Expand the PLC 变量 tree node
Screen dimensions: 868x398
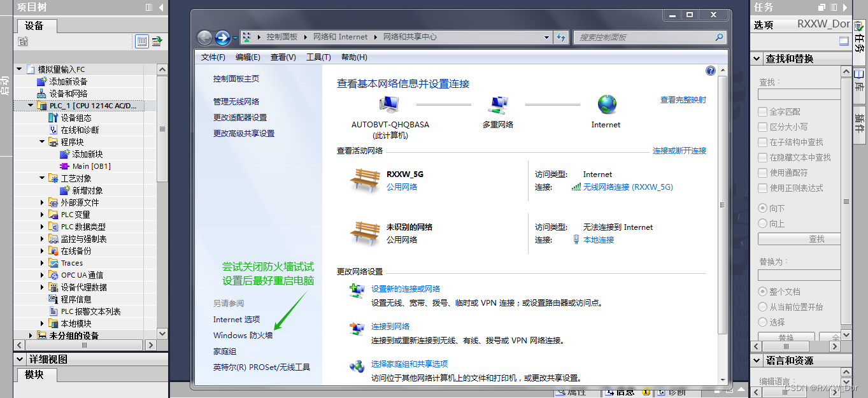pos(42,215)
